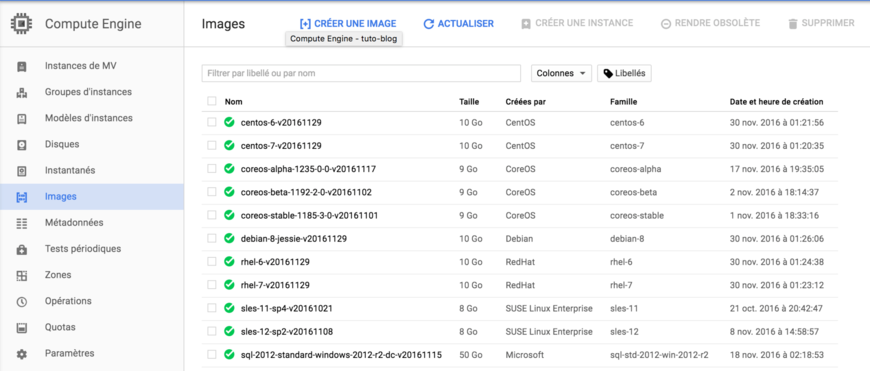The height and width of the screenshot is (371, 870).
Task: Click green status icon for rhel-6-v20161129
Action: coord(229,261)
